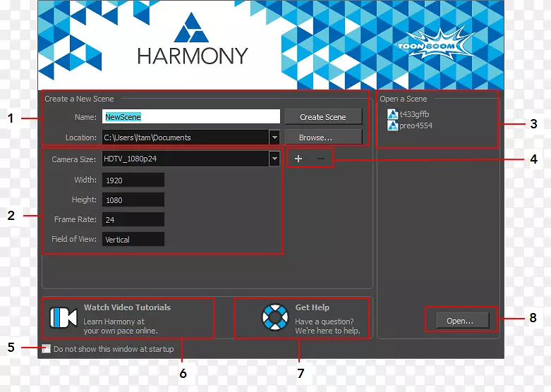Click the lifebuoy Get Help icon

pos(275,317)
